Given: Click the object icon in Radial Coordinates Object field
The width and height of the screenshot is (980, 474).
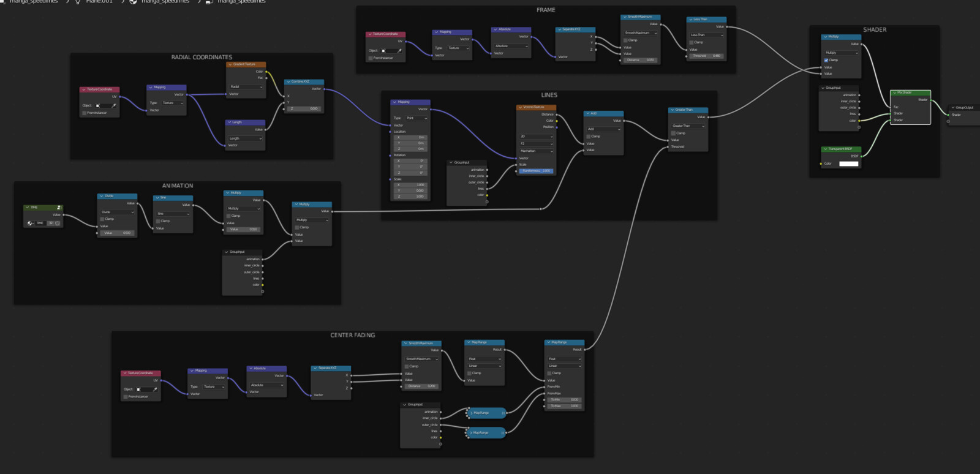Looking at the screenshot, I should click(x=98, y=105).
